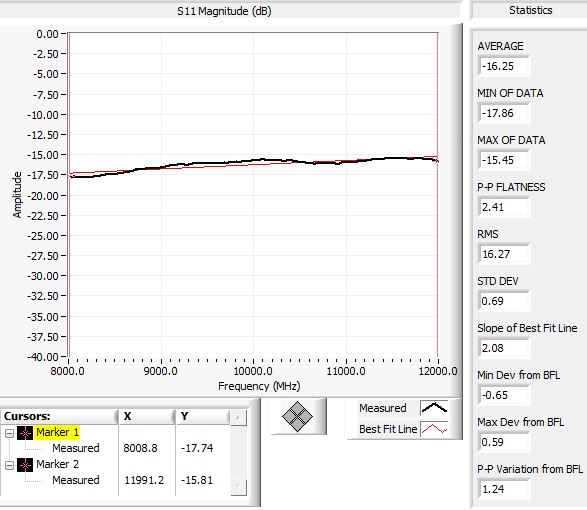Click the -40.00 amplitude axis label
587x510 pixels.
point(42,357)
